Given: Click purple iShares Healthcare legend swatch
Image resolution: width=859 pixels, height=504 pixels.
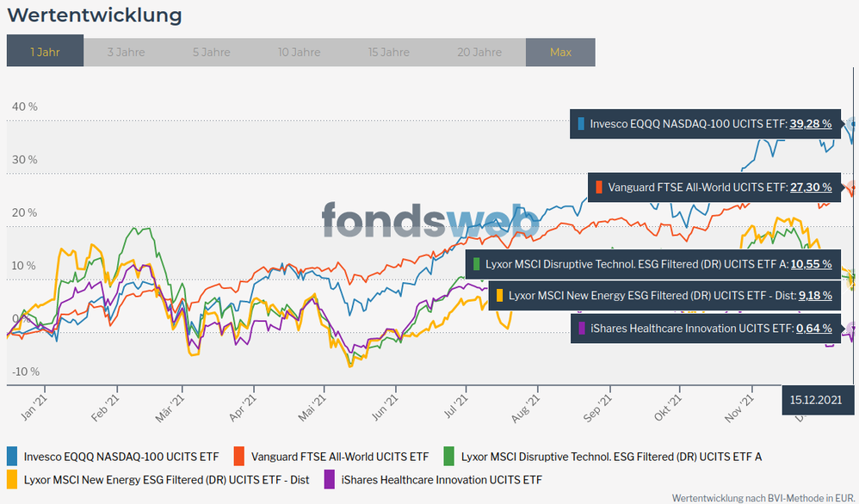Looking at the screenshot, I should pyautogui.click(x=330, y=479).
